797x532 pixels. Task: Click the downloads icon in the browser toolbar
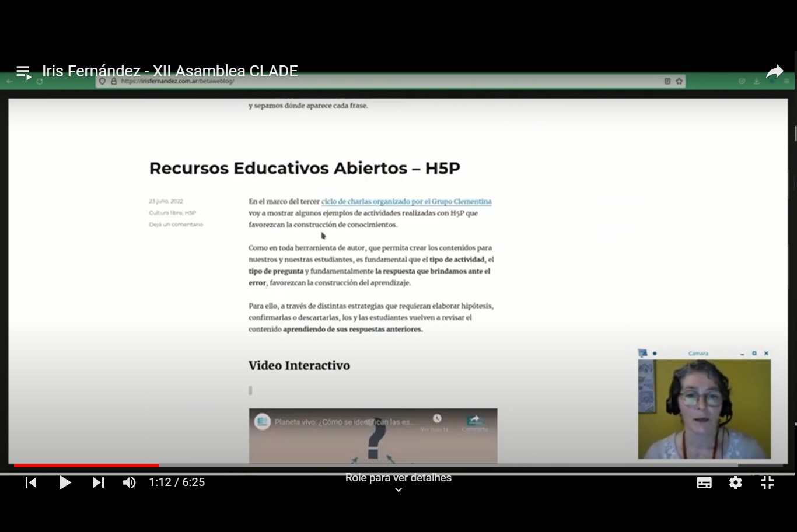pyautogui.click(x=758, y=81)
